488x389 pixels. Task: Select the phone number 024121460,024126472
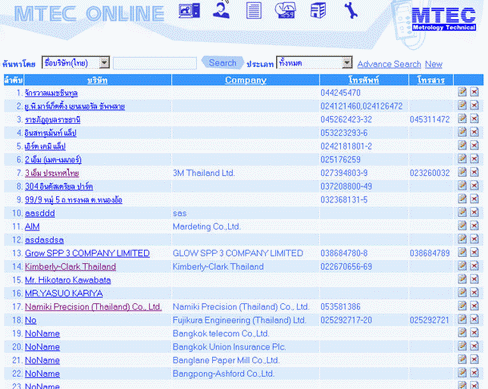(361, 106)
